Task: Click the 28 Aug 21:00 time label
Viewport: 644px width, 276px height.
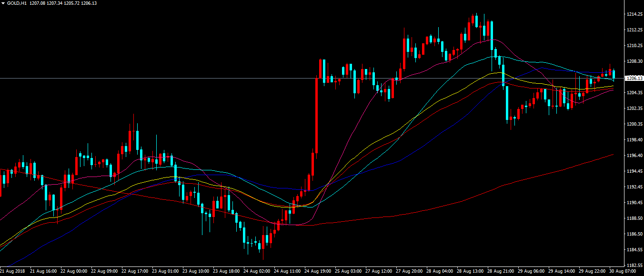Action: click(x=501, y=271)
